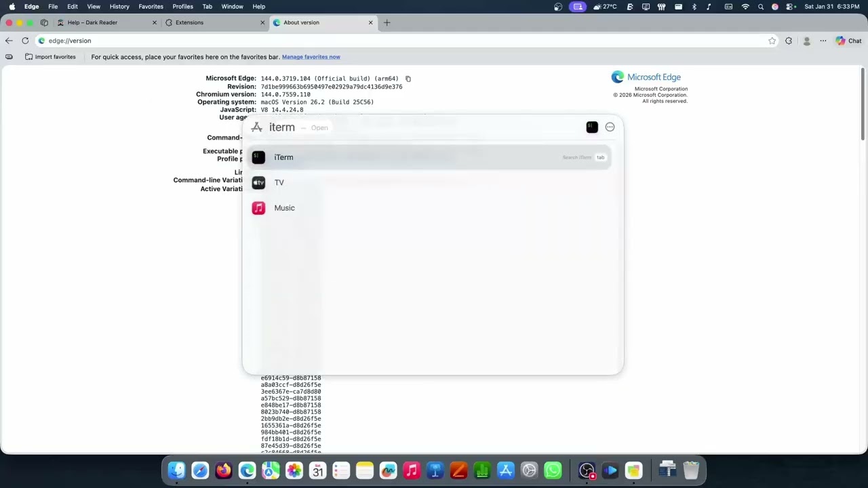Click the iTerm icon at Spotlight's top right
Viewport: 868px width, 488px height.
coord(592,127)
